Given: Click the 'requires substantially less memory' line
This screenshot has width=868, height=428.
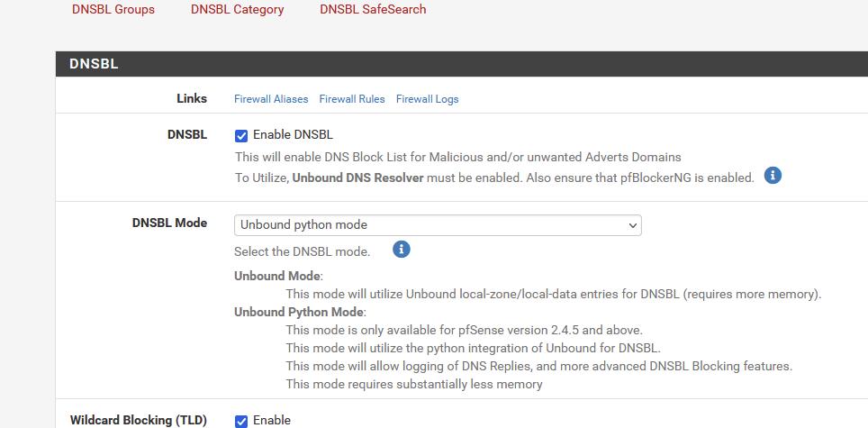Looking at the screenshot, I should coord(414,384).
